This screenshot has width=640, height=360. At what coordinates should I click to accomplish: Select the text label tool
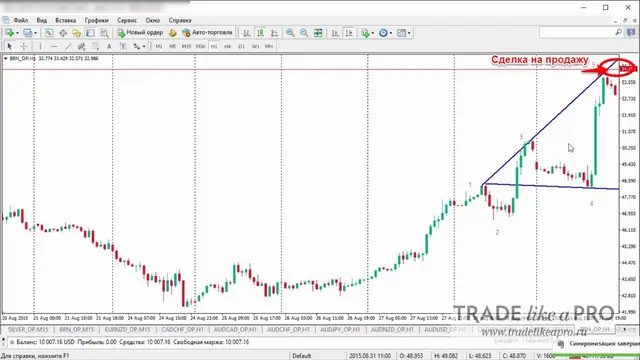click(123, 46)
